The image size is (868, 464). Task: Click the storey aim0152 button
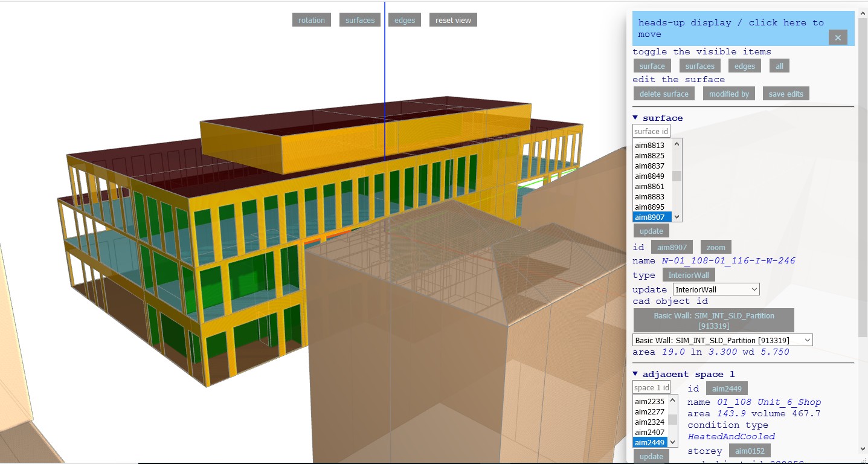click(x=749, y=451)
